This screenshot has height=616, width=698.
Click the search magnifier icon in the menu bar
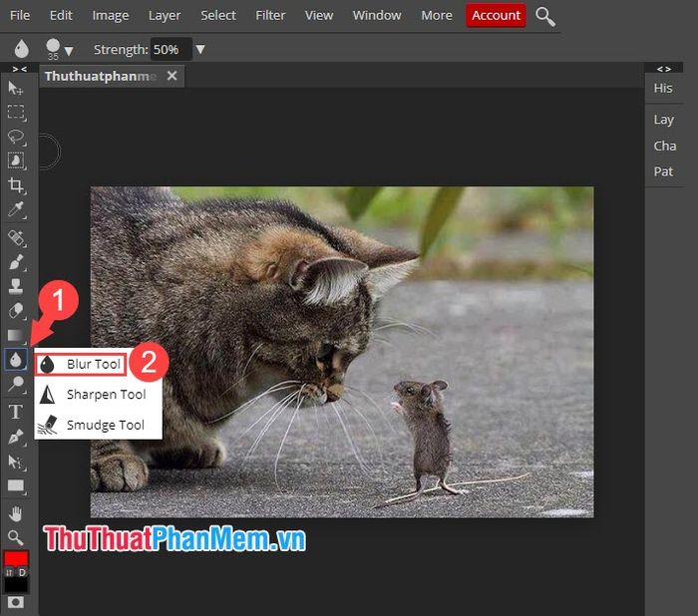click(544, 17)
